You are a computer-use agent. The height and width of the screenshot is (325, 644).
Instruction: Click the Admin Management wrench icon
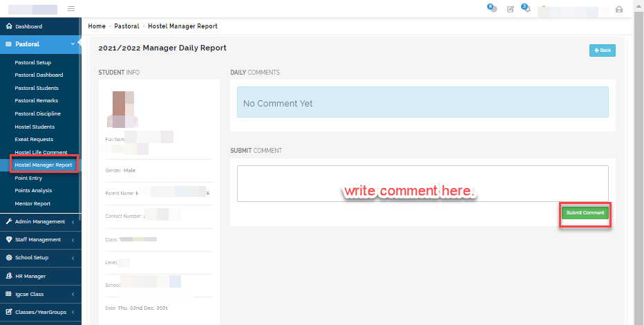point(8,221)
